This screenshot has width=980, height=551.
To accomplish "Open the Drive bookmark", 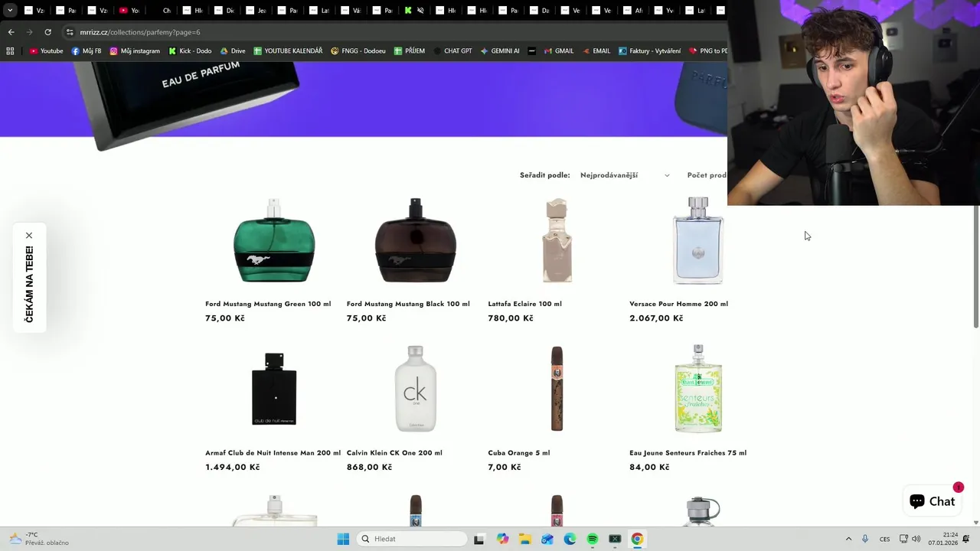I will click(232, 51).
